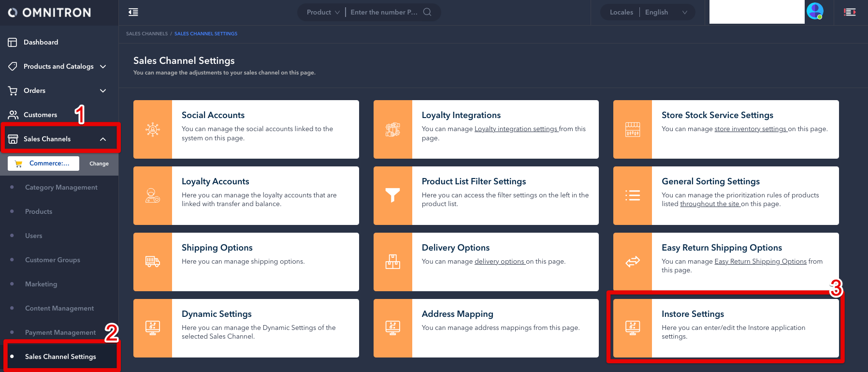
Task: Click the sidebar collapse icon in header
Action: [133, 12]
